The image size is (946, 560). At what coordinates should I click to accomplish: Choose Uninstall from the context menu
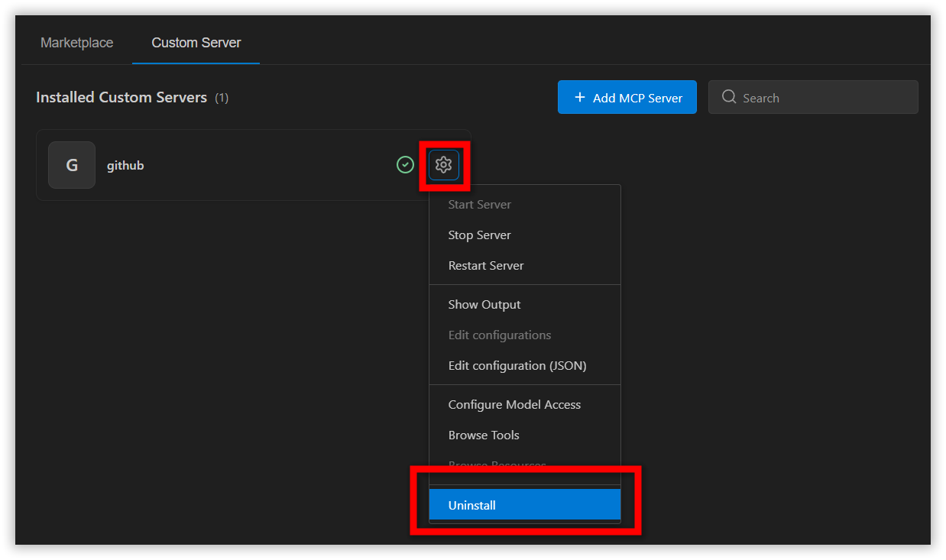coord(472,506)
